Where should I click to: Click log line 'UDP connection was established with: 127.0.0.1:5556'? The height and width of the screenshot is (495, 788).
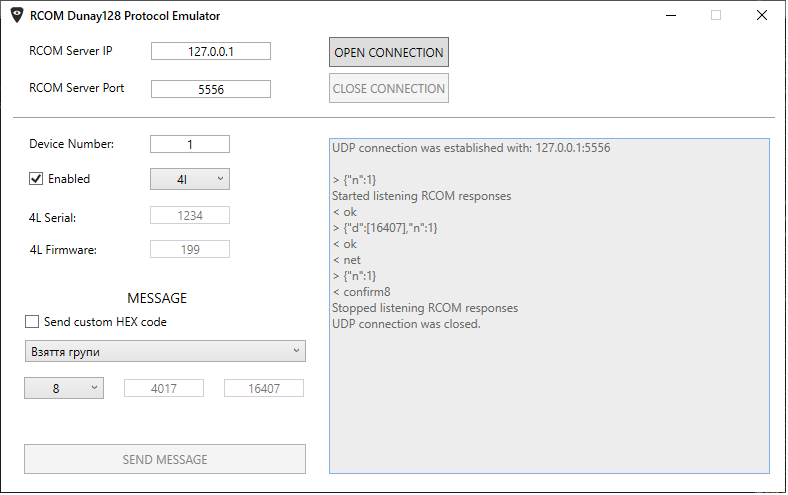pyautogui.click(x=471, y=148)
